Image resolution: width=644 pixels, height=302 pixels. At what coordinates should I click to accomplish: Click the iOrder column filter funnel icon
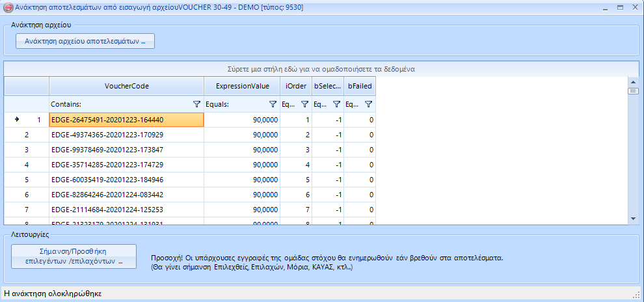click(x=304, y=104)
